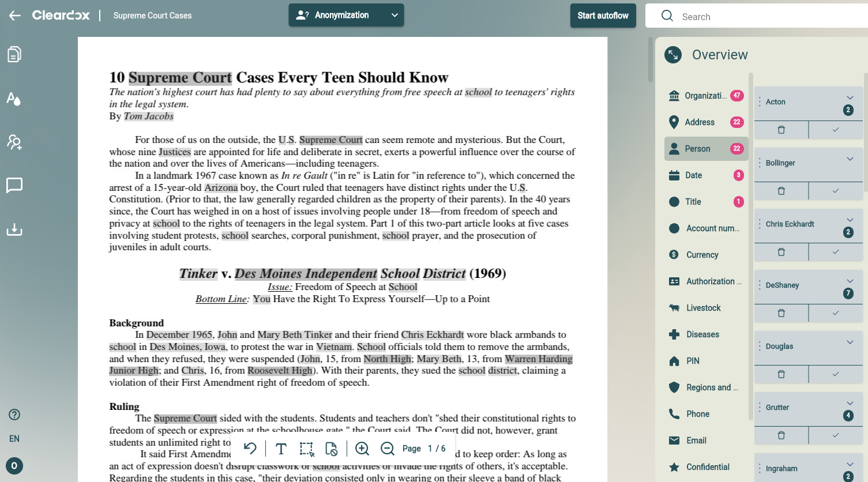Confirm the Bollinger entry checkmark
868x482 pixels.
pos(836,191)
